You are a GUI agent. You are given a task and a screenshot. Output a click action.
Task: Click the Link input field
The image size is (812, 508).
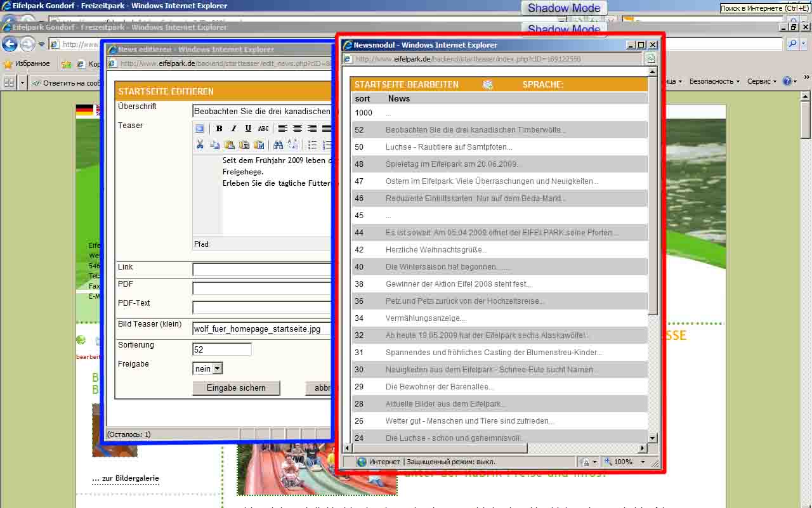(x=262, y=270)
